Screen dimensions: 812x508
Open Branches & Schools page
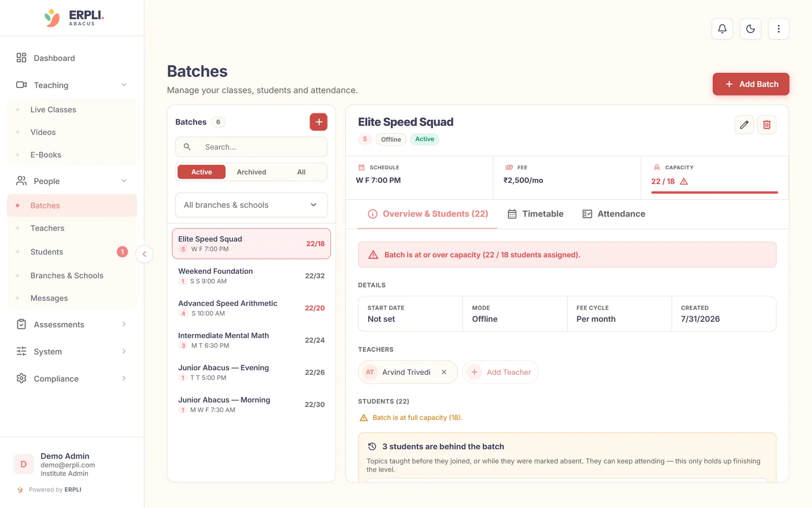tap(72, 275)
